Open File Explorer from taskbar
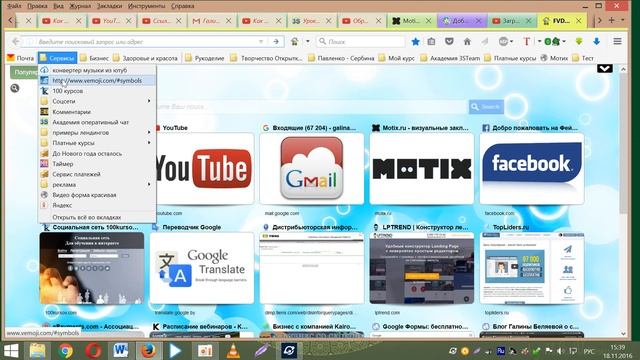 [38, 351]
